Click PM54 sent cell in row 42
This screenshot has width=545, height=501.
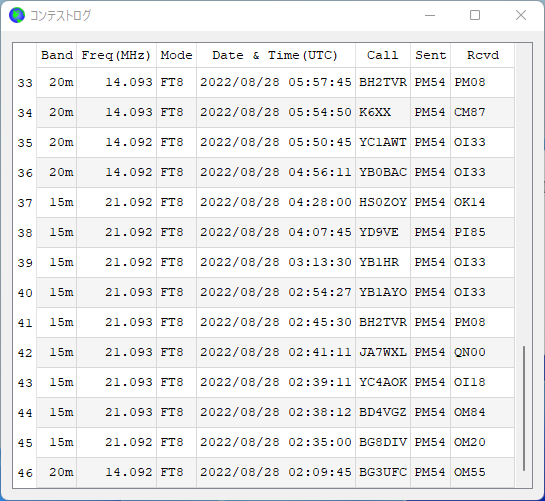[430, 352]
